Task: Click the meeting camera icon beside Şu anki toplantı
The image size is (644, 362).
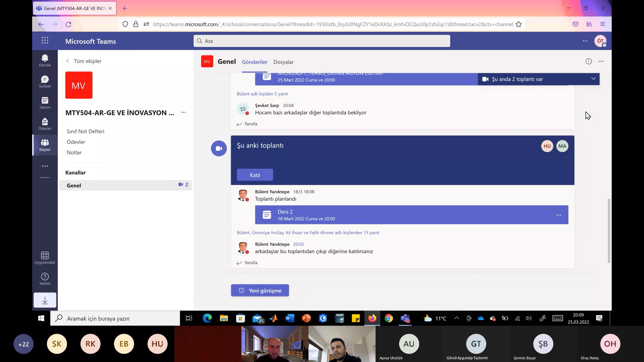Action: click(219, 148)
